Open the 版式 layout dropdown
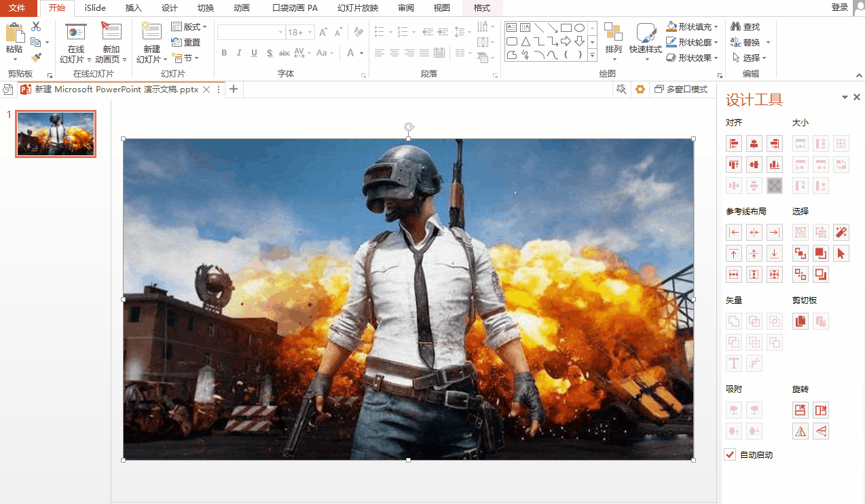 [189, 26]
